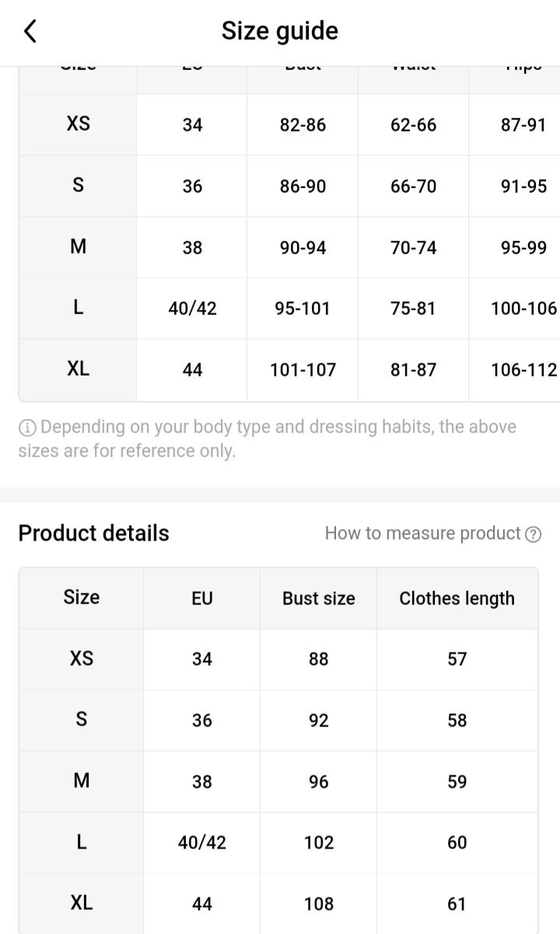This screenshot has width=560, height=934.
Task: Click the Bust size column header
Action: pos(318,598)
